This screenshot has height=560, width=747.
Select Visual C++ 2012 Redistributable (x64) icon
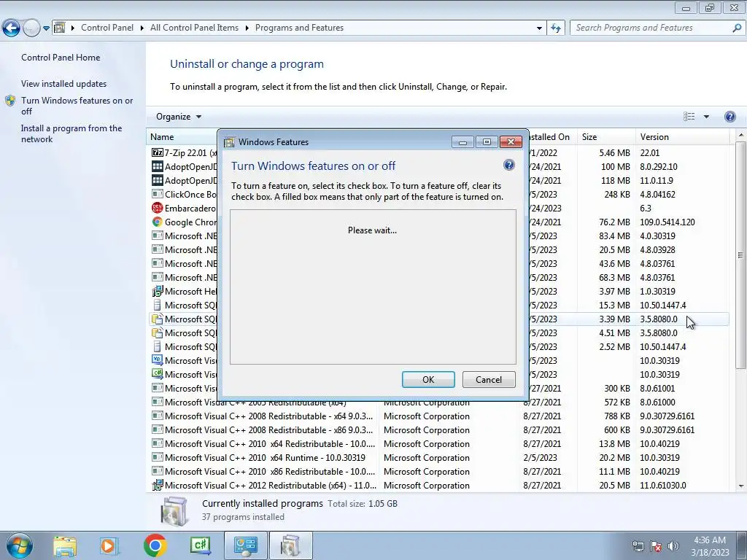point(158,486)
